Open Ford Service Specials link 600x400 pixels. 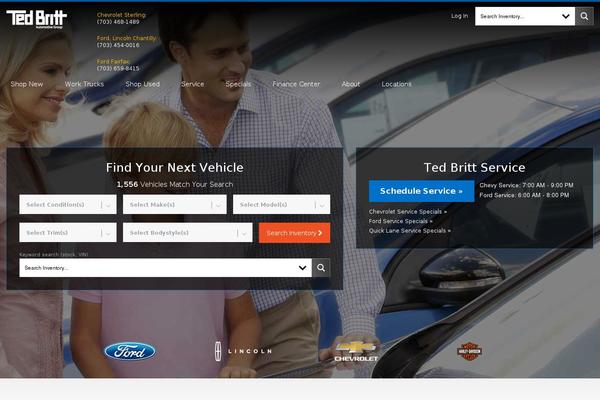coord(400,221)
